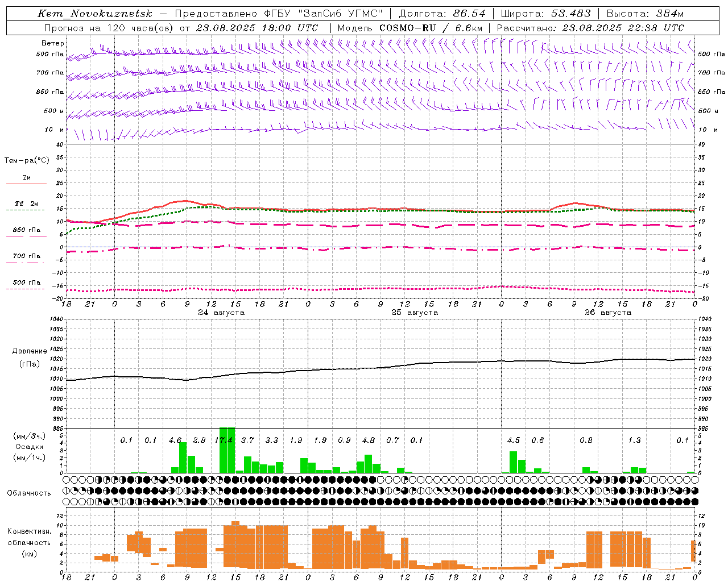The image size is (728, 582).
Task: Click the 'Осадки' precipitation label
Action: 28,447
